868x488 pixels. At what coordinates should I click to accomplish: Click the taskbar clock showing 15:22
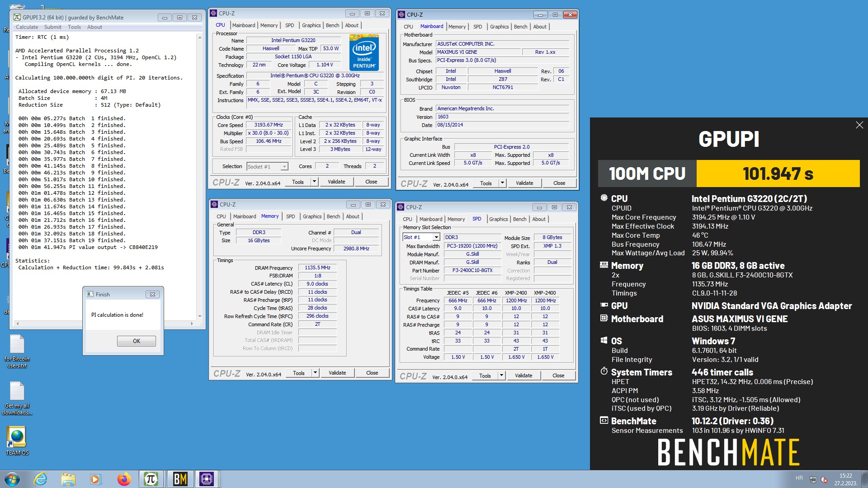pyautogui.click(x=845, y=479)
